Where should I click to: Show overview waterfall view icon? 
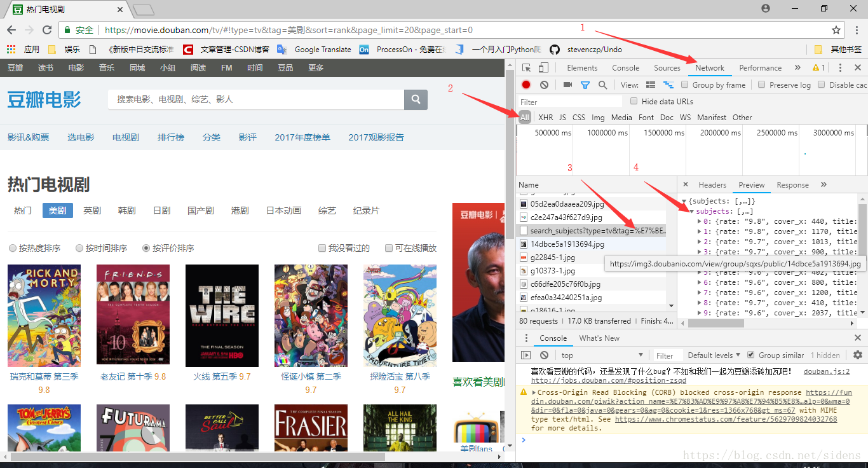[668, 85]
